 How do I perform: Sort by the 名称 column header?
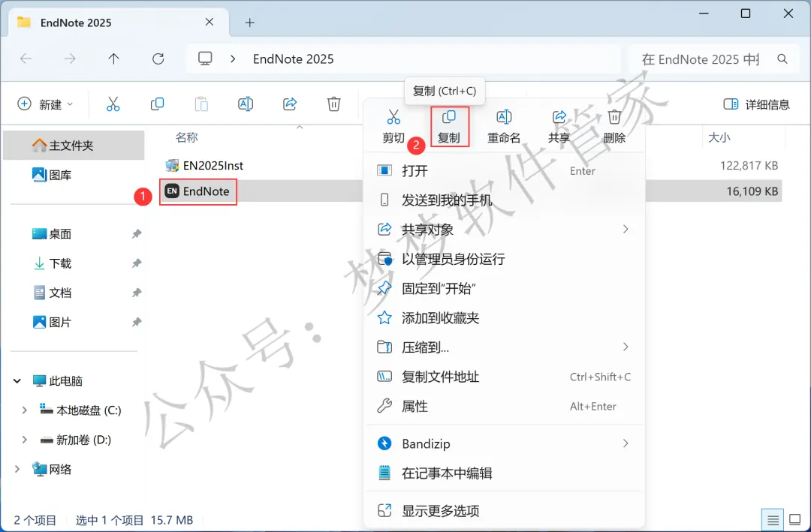click(187, 137)
